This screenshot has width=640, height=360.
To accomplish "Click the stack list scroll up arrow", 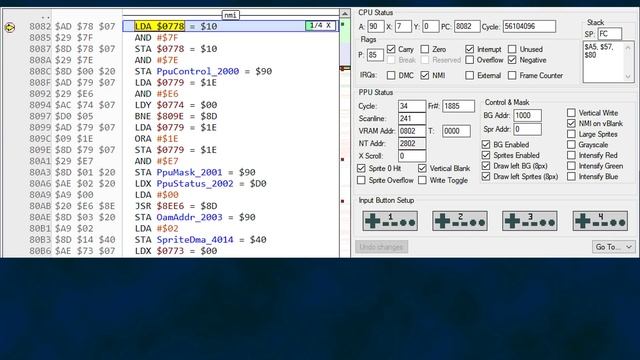I will 628,48.
